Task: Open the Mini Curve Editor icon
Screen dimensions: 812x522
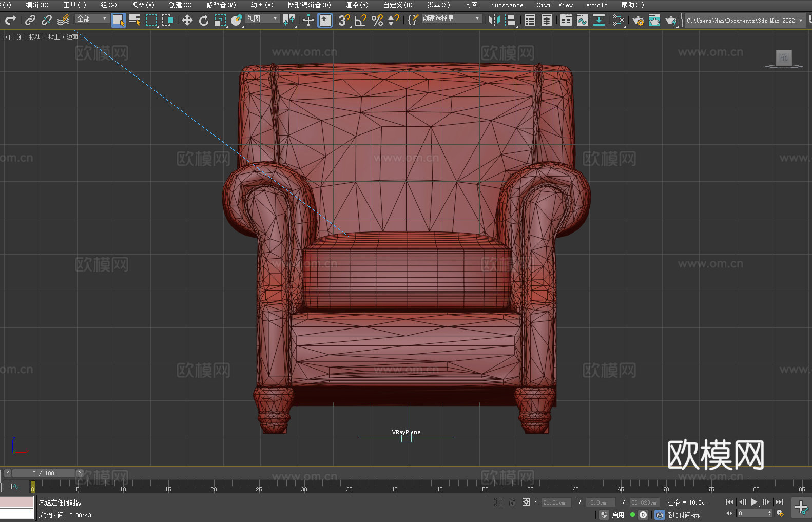Action: coord(14,486)
